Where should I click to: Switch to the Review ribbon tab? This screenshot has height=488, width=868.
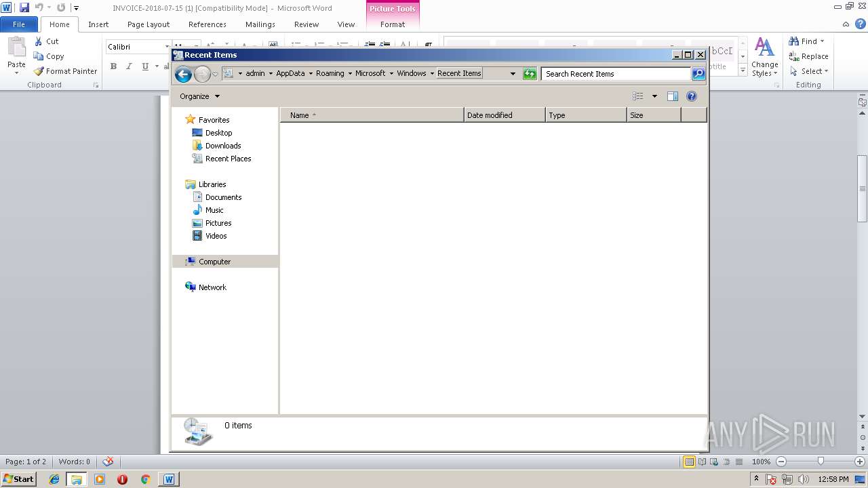(307, 24)
